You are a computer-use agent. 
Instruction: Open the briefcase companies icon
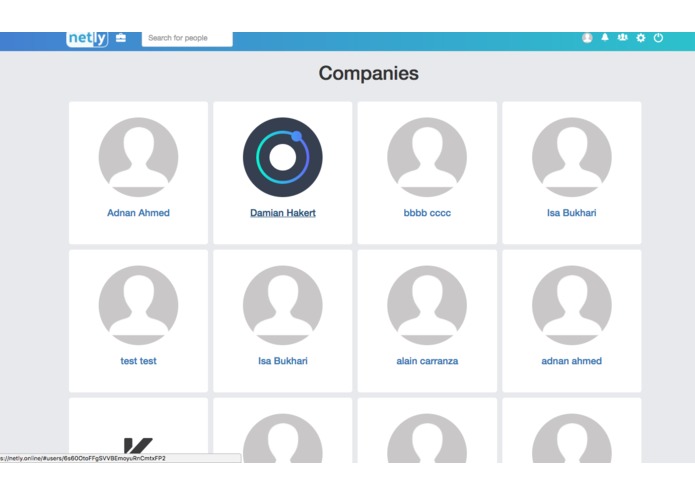click(121, 38)
